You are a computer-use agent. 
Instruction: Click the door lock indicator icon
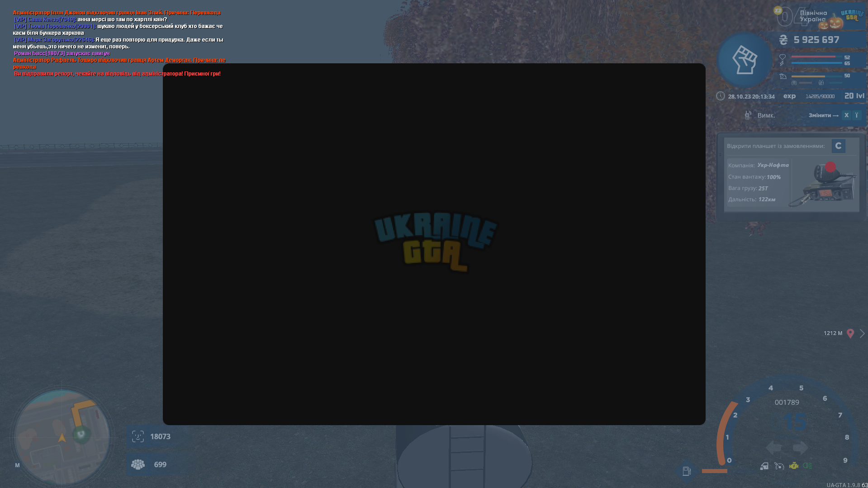tap(764, 466)
